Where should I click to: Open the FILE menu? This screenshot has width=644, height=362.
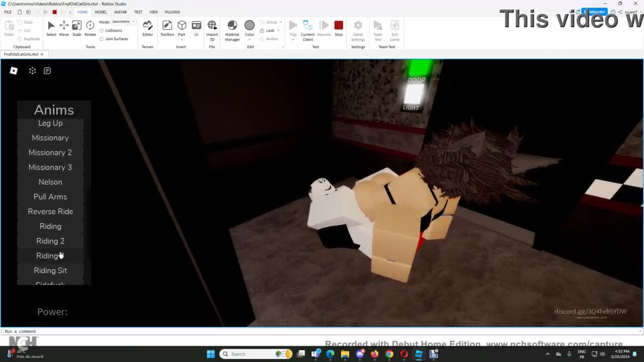point(8,12)
